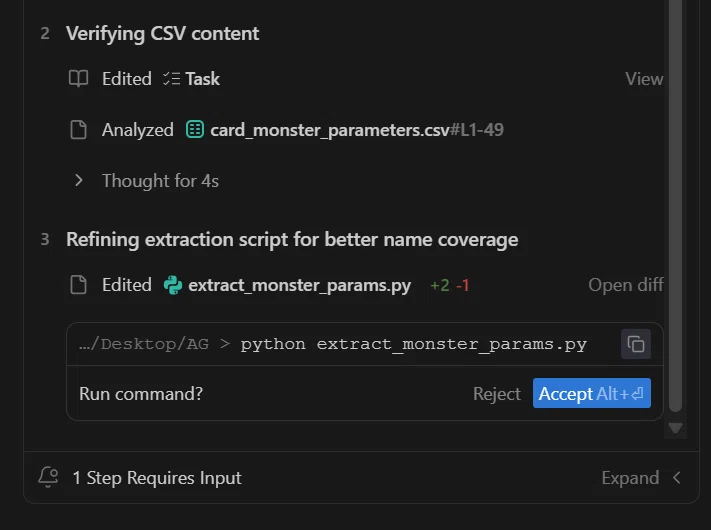Screen dimensions: 711x530
Task: Click the scrollbar down arrow
Action: [676, 428]
